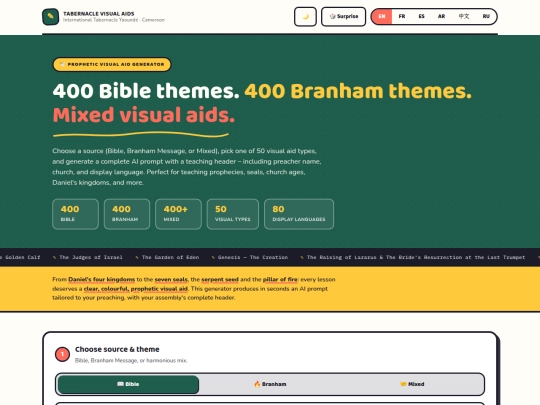This screenshot has height=405, width=540.
Task: Click the underlined seven seals text
Action: 171,279
